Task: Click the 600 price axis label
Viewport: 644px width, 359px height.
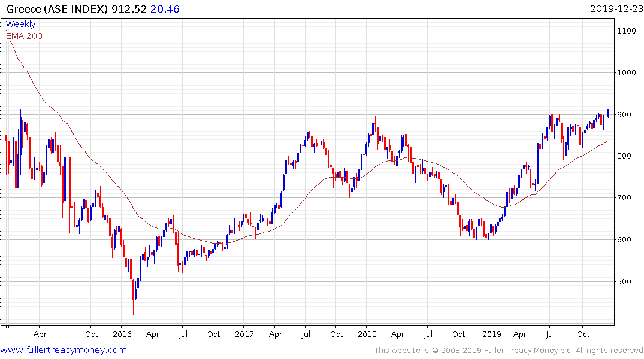Action: pos(624,240)
